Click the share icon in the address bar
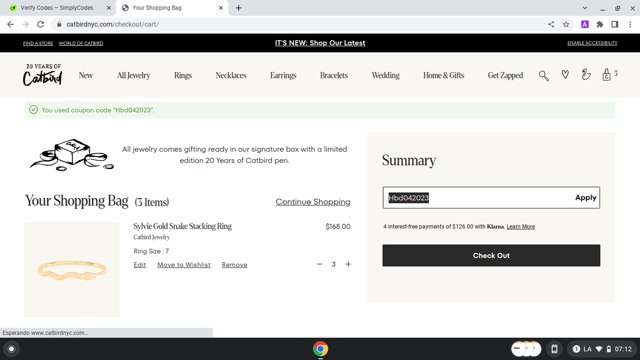 551,24
